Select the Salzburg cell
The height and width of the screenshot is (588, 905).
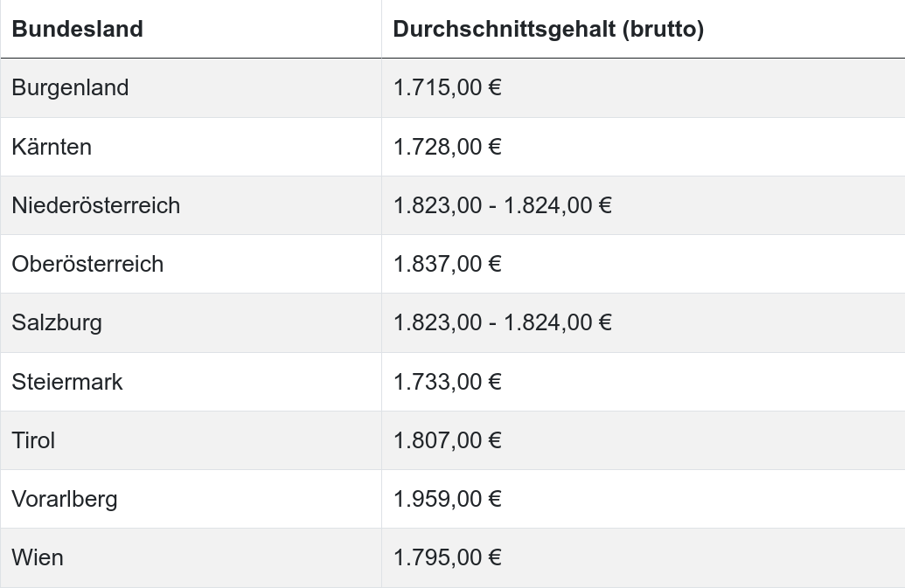pyautogui.click(x=57, y=322)
